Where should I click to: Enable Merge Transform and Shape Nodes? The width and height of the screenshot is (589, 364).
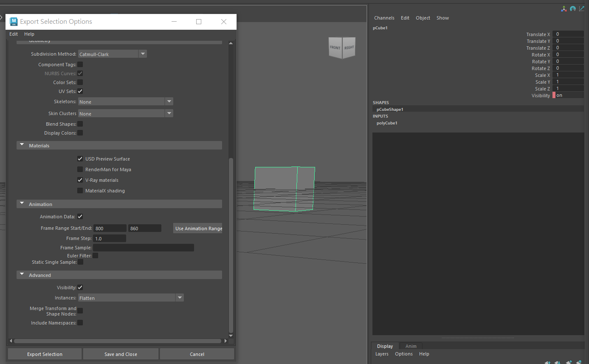coord(80,311)
